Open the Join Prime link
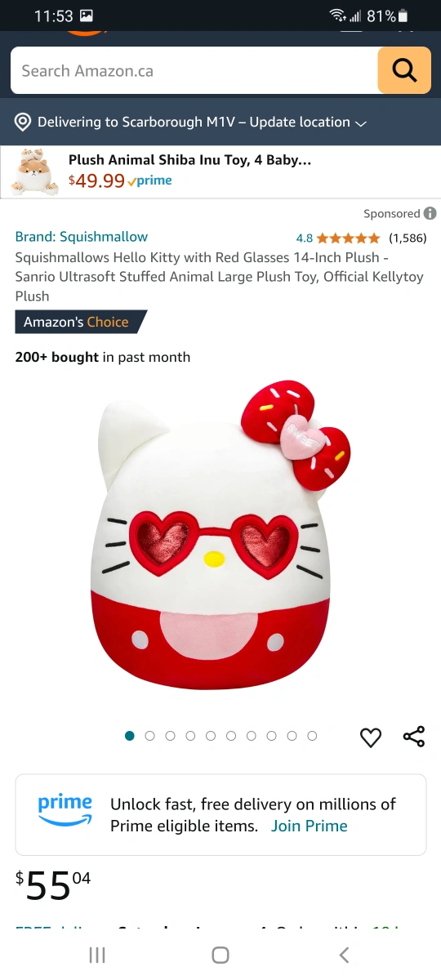441x980 pixels. click(x=310, y=826)
